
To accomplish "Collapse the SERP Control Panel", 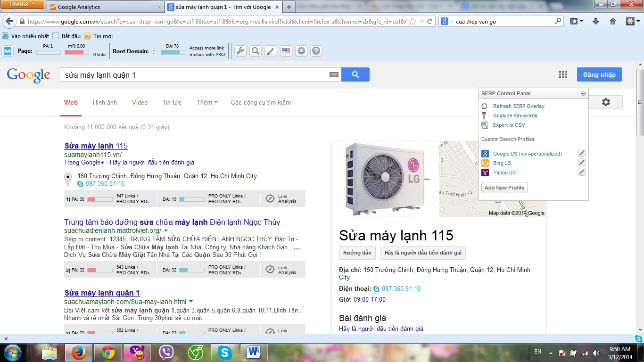I will click(x=583, y=94).
